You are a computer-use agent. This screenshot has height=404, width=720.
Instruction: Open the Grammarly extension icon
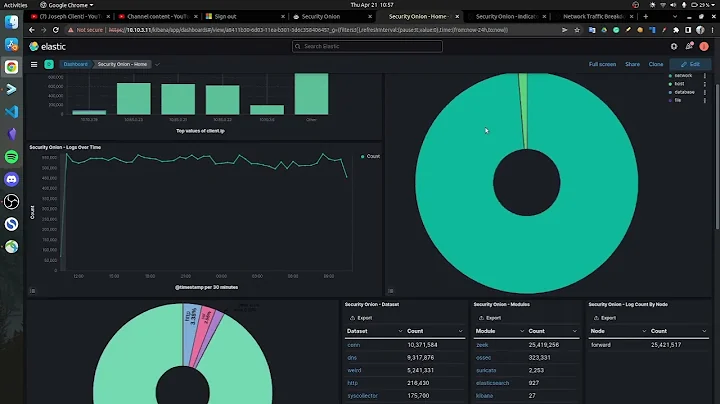(x=616, y=30)
